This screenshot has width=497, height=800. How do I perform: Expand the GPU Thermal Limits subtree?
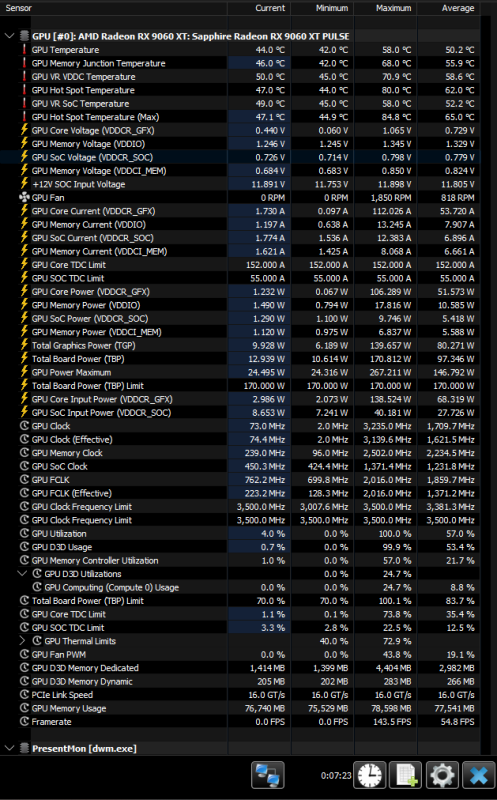(22, 641)
